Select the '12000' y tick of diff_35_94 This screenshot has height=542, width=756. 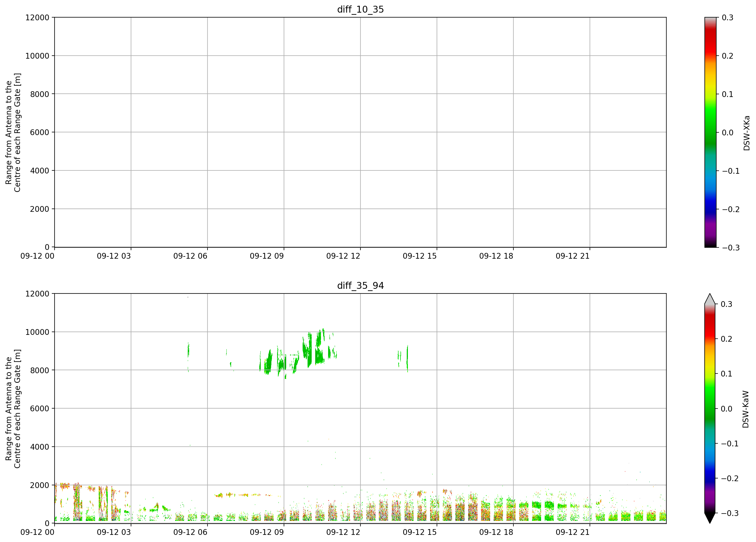[x=37, y=293]
